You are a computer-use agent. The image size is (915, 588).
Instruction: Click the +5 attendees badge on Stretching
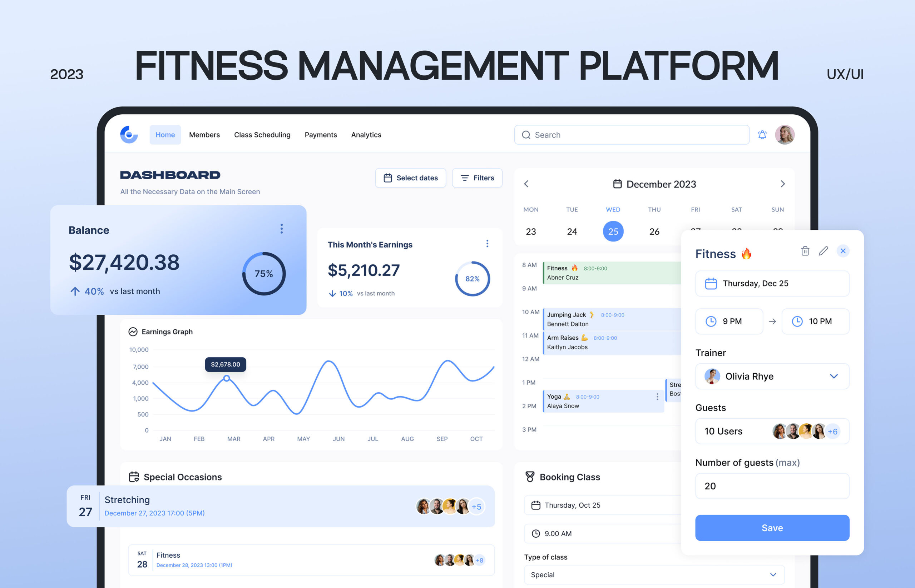(x=476, y=507)
